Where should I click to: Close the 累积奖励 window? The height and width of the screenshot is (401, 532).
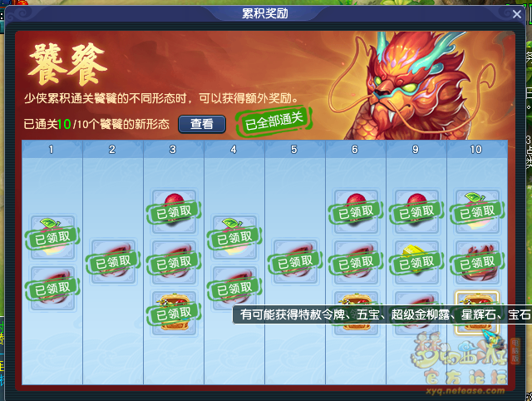(517, 14)
